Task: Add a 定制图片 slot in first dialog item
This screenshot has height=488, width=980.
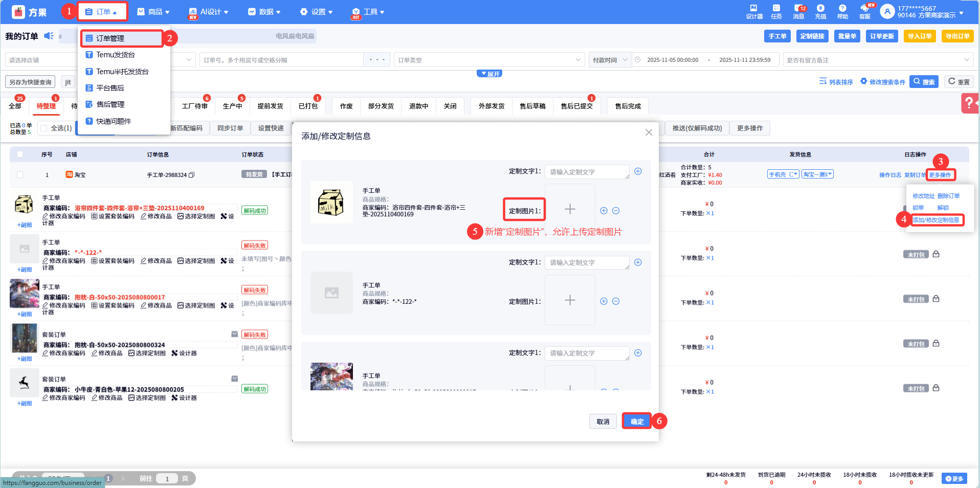Action: (604, 211)
